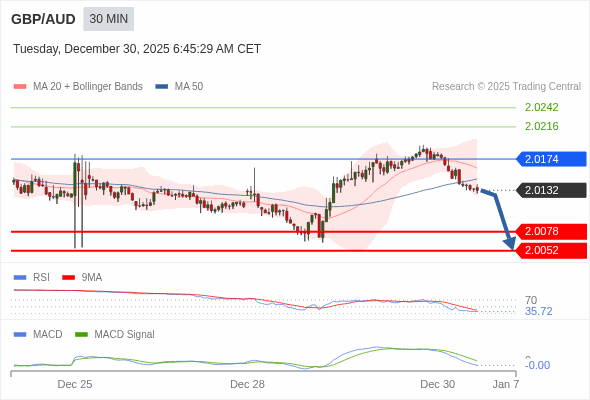
Task: Click the dark blue MA 50 legend swatch
Action: [x=162, y=87]
